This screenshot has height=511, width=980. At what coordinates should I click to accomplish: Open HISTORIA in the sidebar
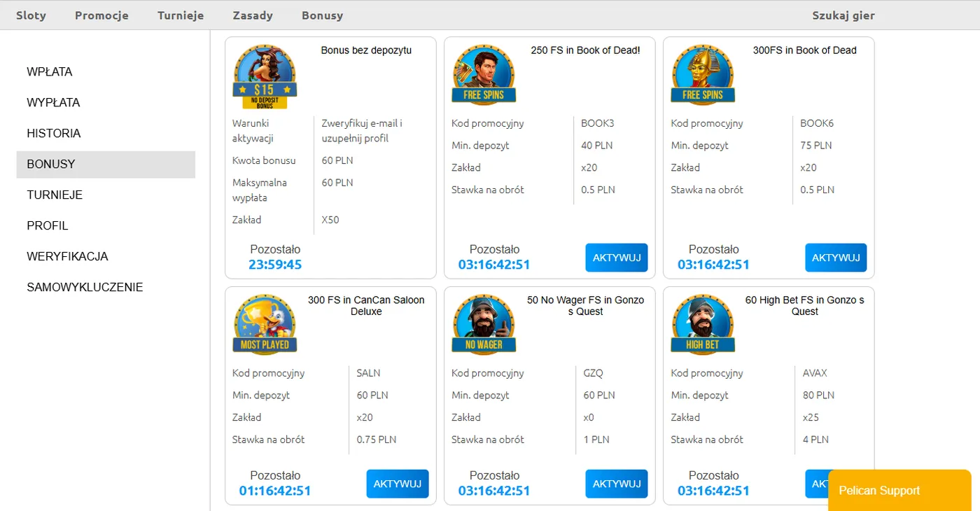tap(54, 134)
